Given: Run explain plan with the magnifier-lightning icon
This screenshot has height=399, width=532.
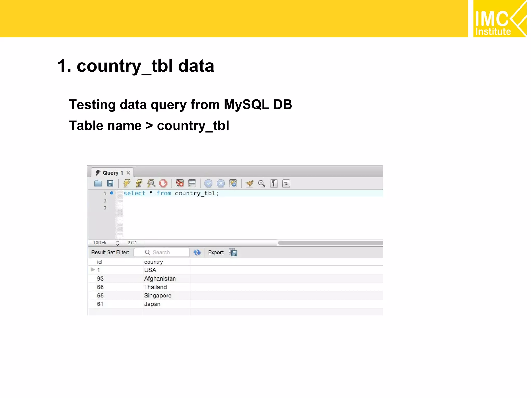Looking at the screenshot, I should [151, 183].
